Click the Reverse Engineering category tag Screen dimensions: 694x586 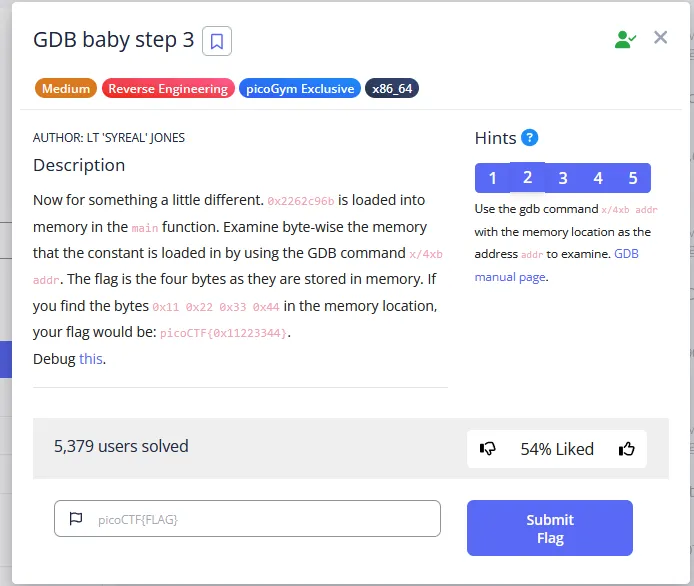coord(168,88)
